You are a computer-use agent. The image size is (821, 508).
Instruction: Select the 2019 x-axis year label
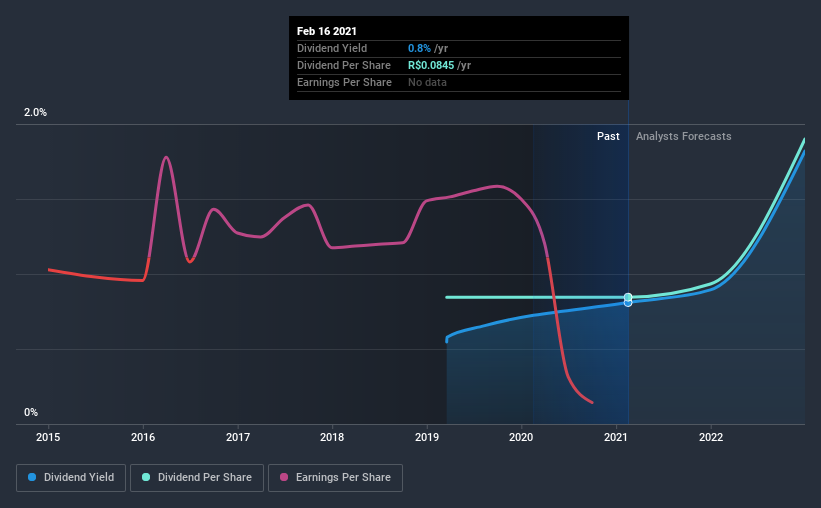point(427,437)
